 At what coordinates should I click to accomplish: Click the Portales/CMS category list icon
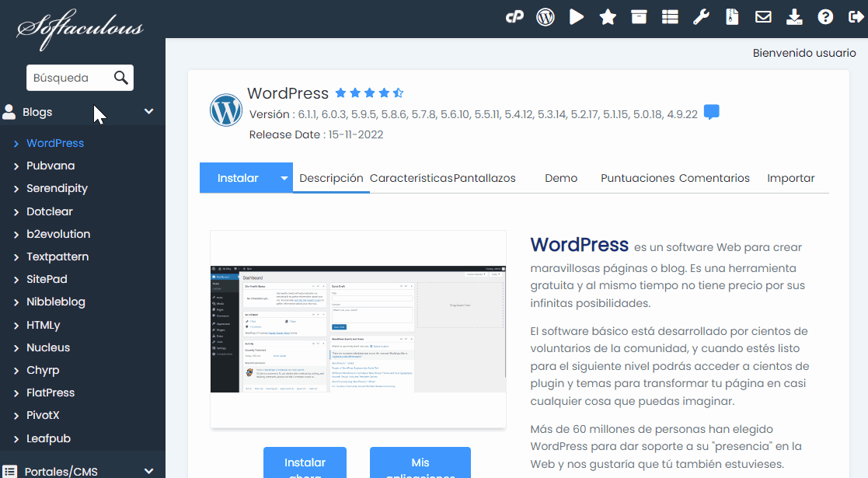[9, 471]
